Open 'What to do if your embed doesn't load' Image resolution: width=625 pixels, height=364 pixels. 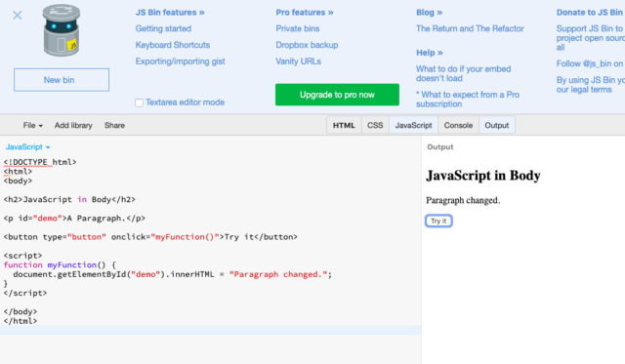(x=463, y=73)
